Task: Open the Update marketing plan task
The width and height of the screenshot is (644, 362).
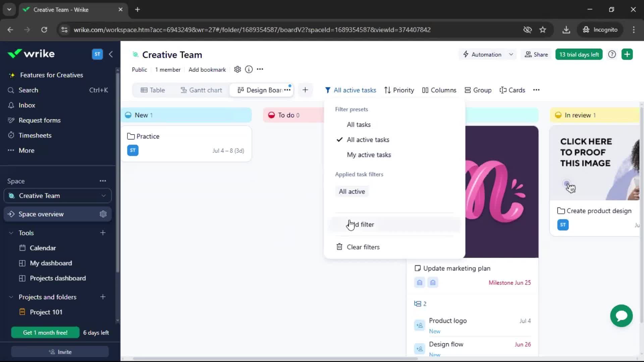Action: (x=457, y=268)
